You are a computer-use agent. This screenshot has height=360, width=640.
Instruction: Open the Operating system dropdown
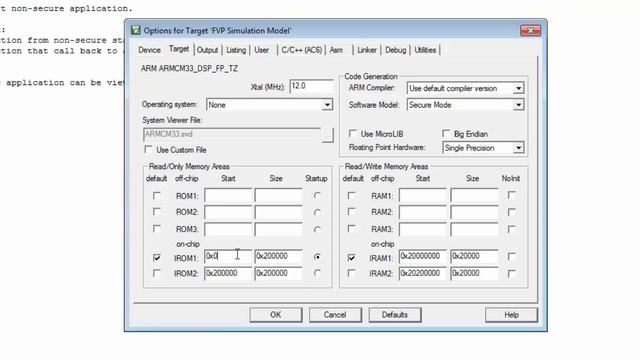tap(327, 105)
